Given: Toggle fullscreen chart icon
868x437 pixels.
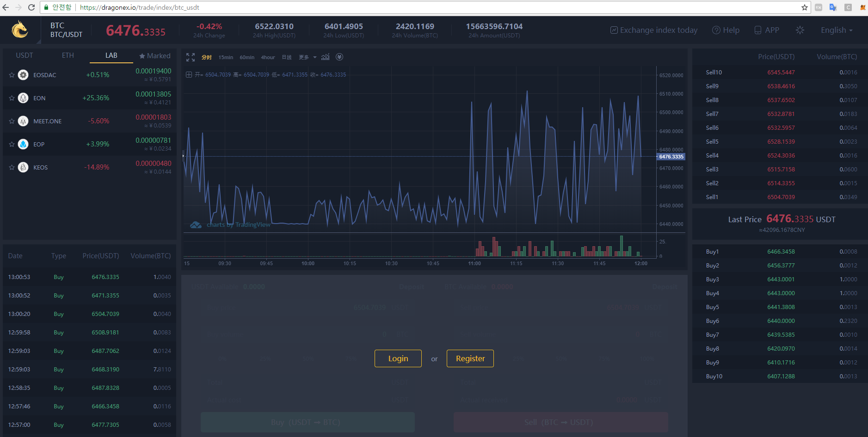Looking at the screenshot, I should point(191,57).
